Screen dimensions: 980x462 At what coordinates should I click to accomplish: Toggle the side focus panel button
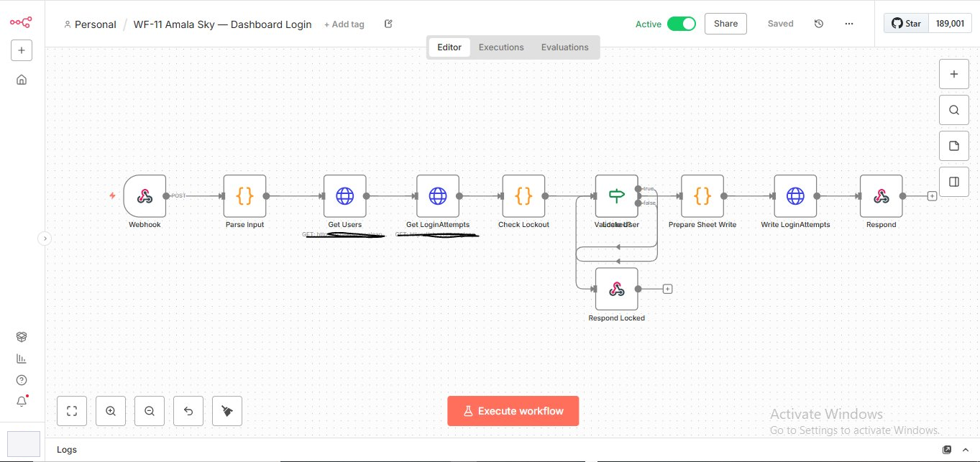pos(954,182)
